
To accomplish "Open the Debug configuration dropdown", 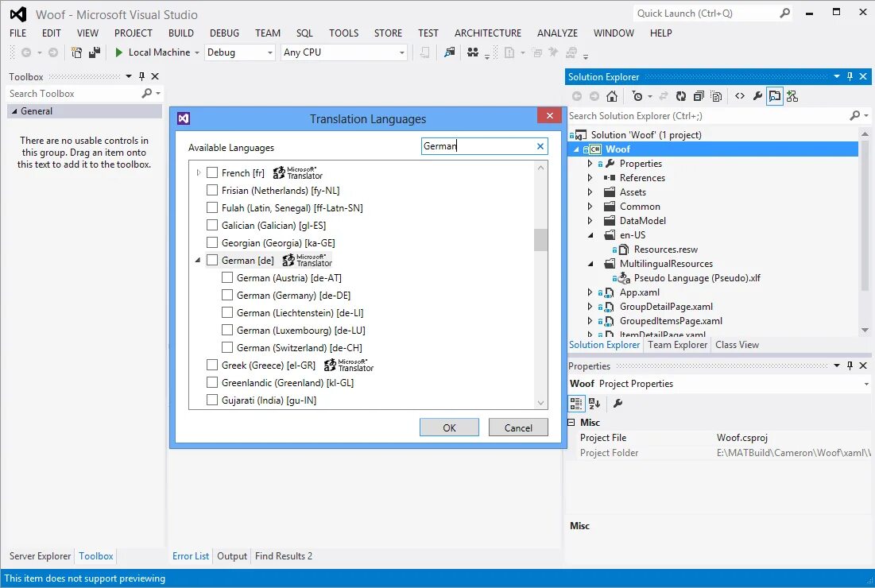I will coord(270,52).
